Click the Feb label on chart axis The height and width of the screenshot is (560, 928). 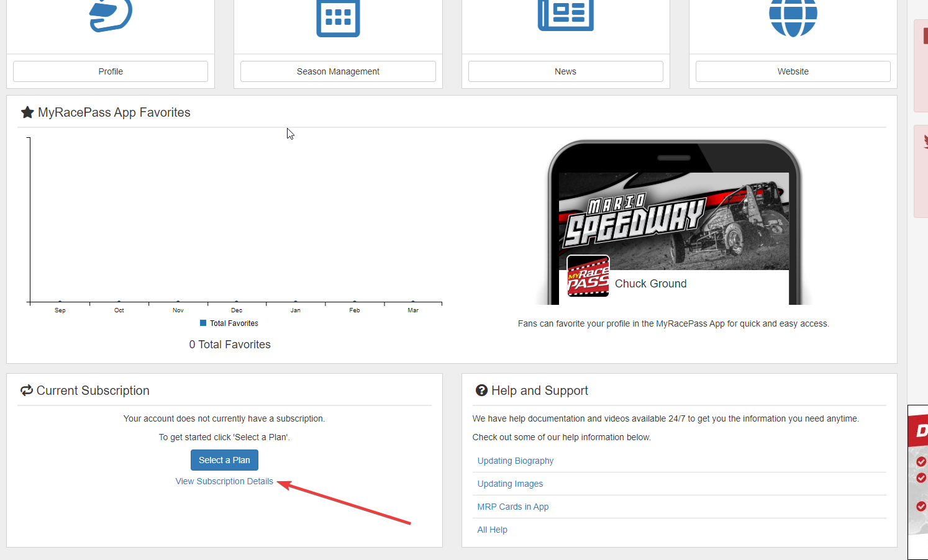[x=355, y=310]
